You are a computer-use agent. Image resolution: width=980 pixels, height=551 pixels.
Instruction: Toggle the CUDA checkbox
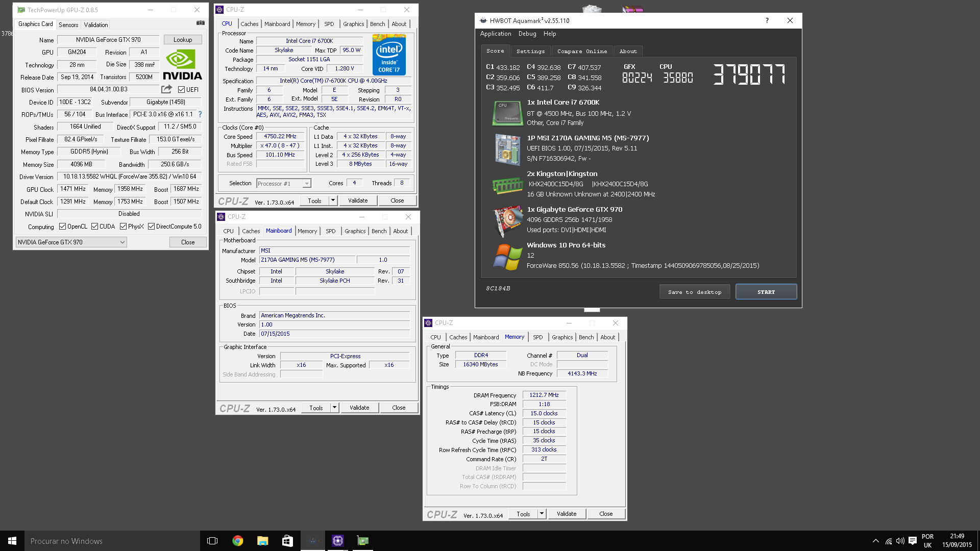point(94,227)
